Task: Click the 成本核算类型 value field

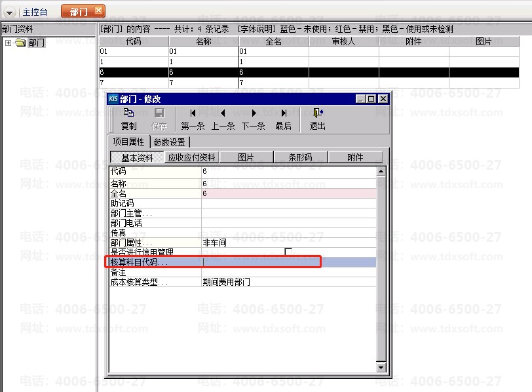Action: coord(288,282)
